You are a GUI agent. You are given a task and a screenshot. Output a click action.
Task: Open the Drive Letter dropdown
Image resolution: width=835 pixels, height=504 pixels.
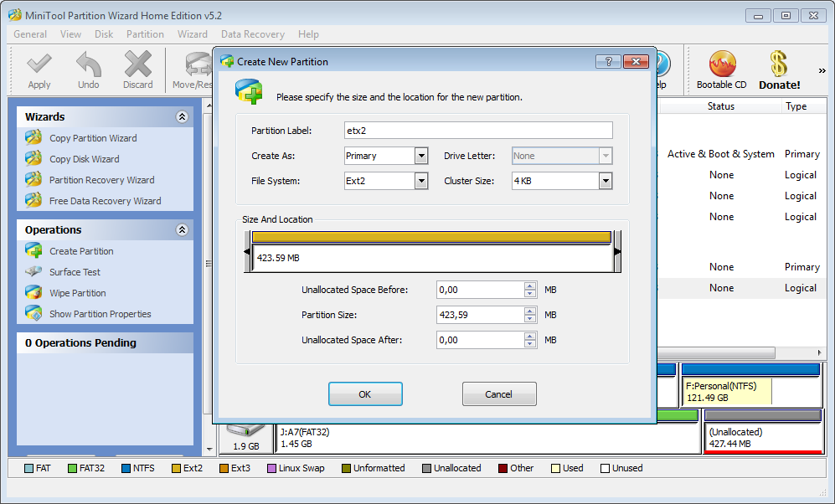(x=606, y=156)
